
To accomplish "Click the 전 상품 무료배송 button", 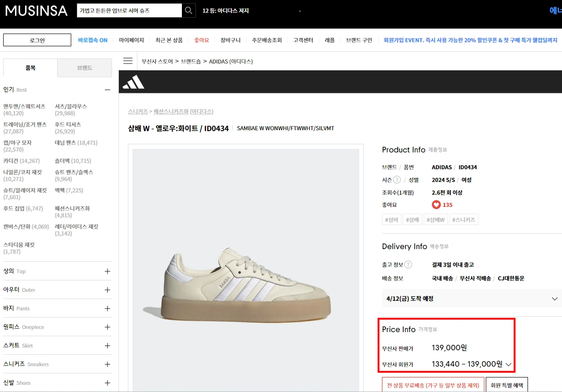I will (x=433, y=384).
